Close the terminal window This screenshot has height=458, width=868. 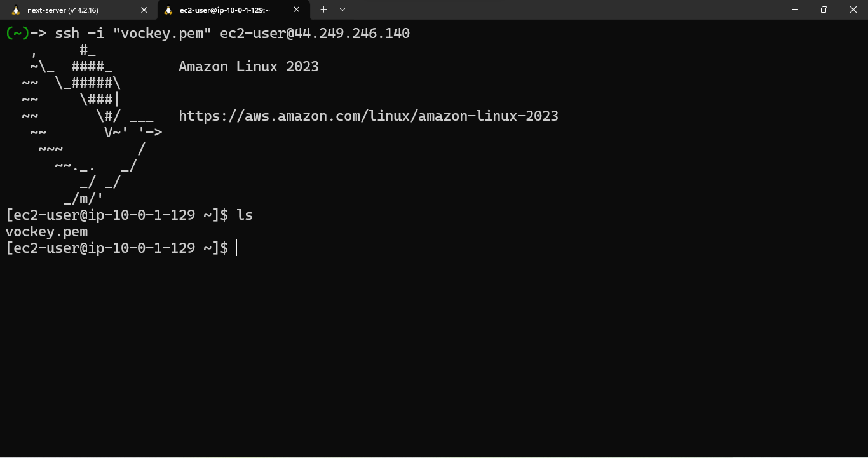[853, 10]
